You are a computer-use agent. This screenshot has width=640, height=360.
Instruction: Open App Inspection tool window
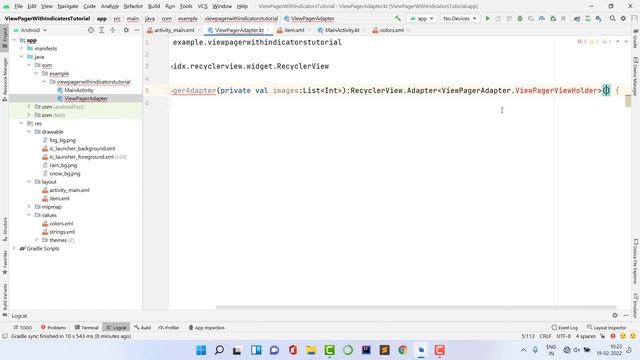(206, 327)
